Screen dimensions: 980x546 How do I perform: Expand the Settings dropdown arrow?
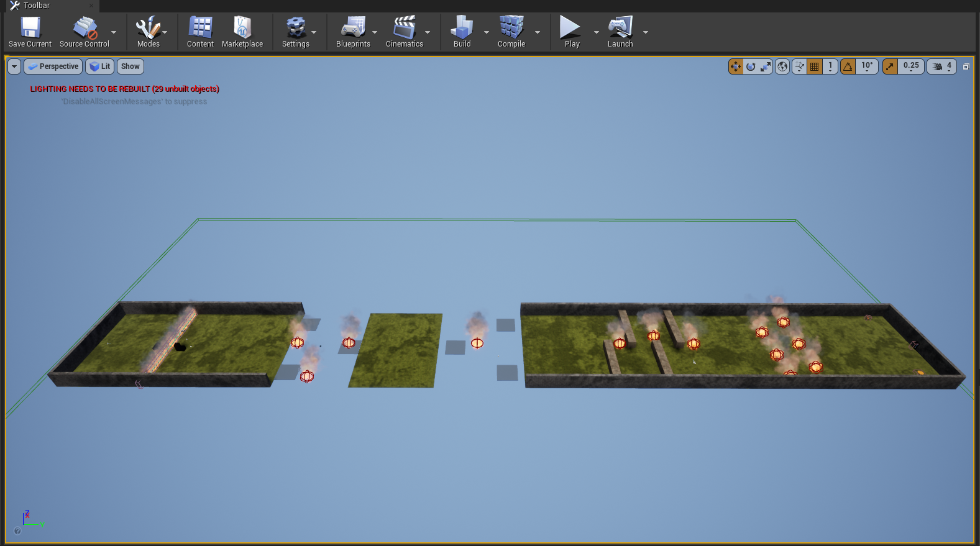(x=314, y=32)
